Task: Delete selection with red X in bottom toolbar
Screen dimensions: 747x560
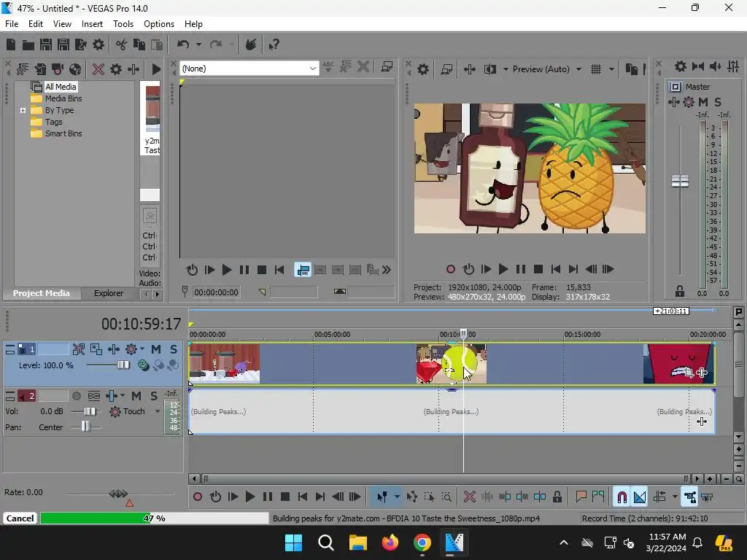Action: (x=469, y=497)
